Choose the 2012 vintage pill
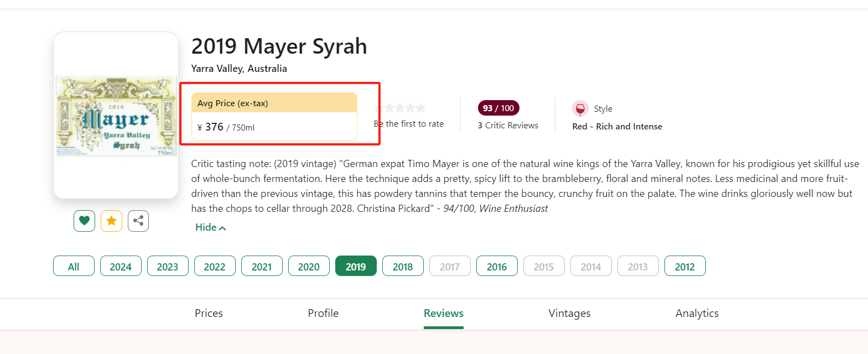Viewport: 868px width, 354px height. click(x=684, y=266)
